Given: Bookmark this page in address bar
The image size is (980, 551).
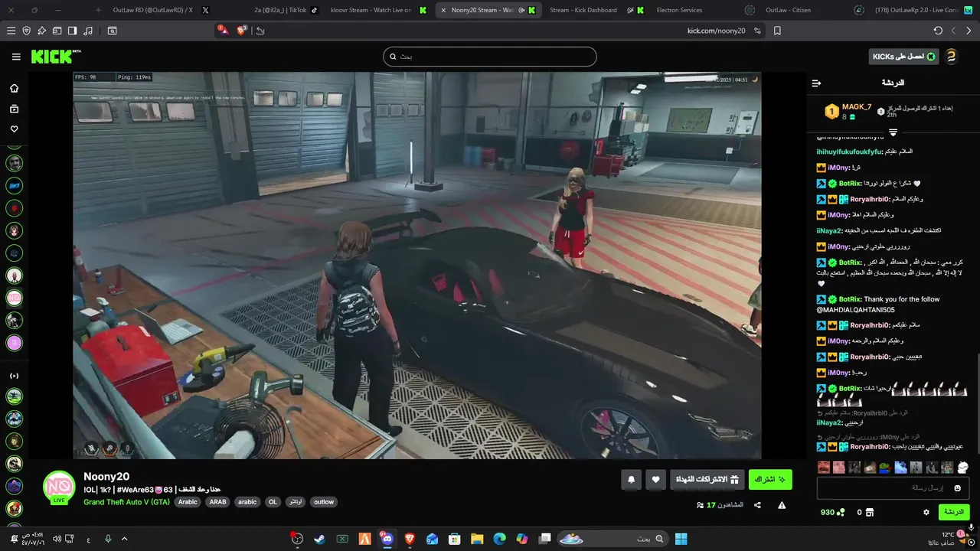Looking at the screenshot, I should 777,31.
